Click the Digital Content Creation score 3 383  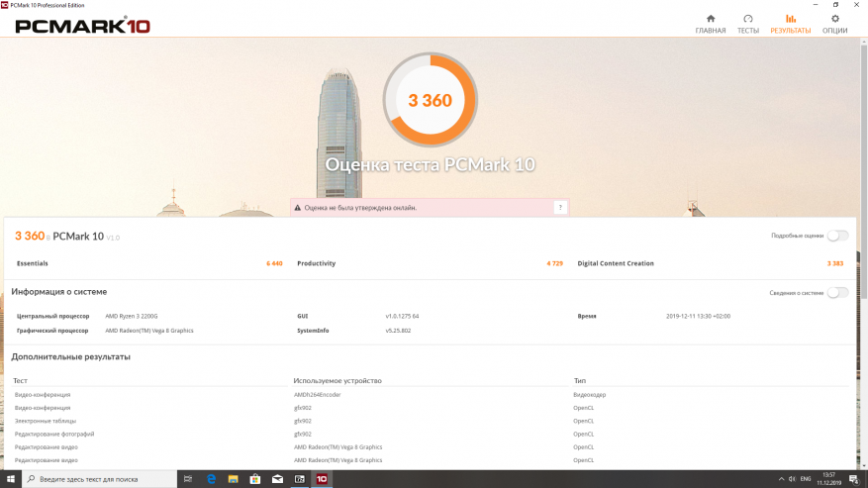[x=834, y=263]
